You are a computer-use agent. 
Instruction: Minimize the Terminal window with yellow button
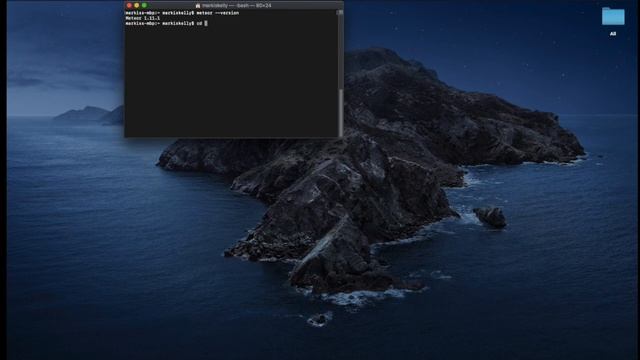click(x=137, y=5)
